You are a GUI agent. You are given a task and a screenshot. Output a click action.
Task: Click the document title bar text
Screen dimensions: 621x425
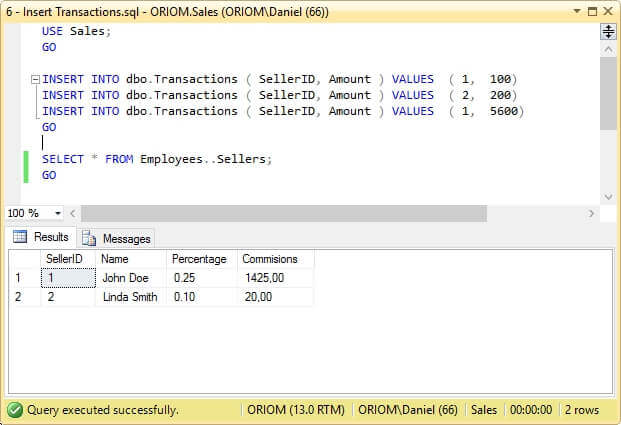point(167,12)
